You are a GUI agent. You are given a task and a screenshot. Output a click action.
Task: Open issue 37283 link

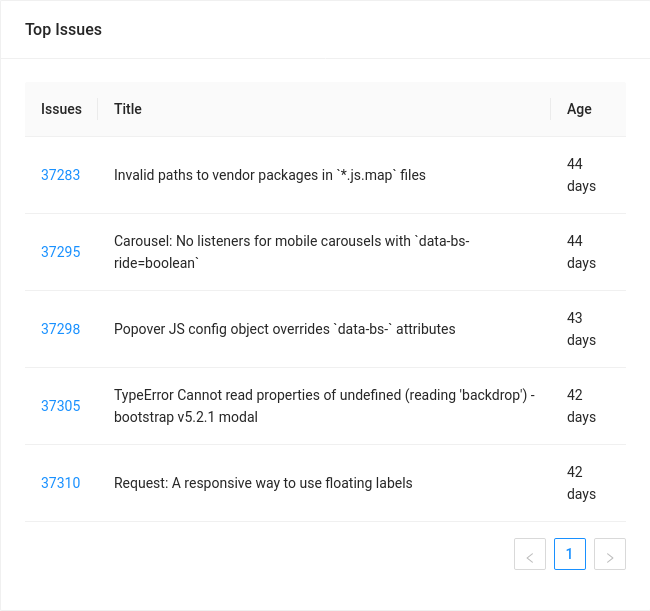coord(60,175)
